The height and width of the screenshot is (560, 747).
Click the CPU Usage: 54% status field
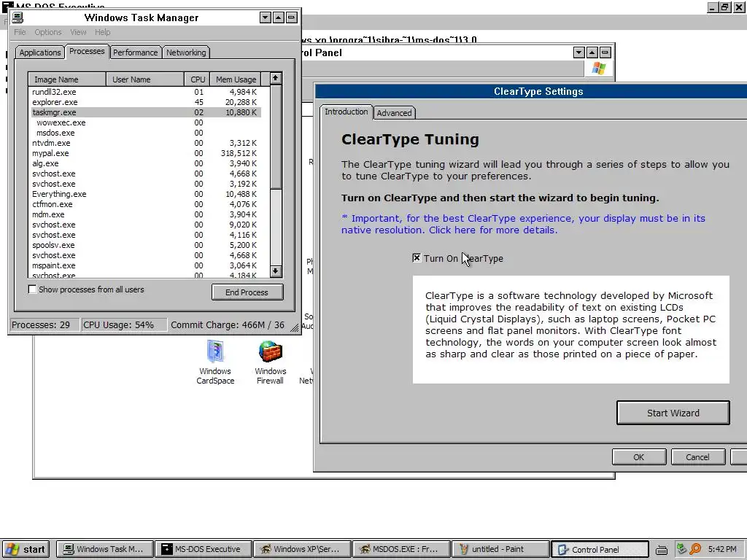tap(124, 324)
